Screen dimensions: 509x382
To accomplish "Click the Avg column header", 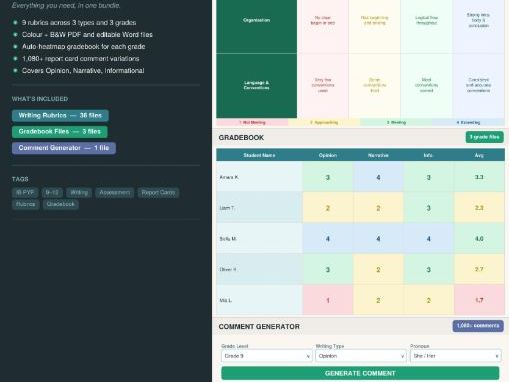I will (479, 155).
